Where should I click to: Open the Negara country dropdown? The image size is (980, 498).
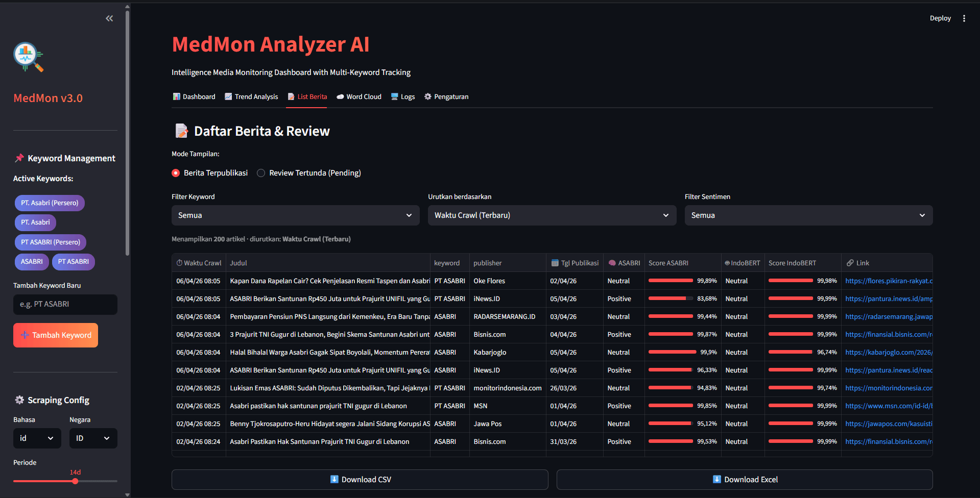(x=93, y=438)
